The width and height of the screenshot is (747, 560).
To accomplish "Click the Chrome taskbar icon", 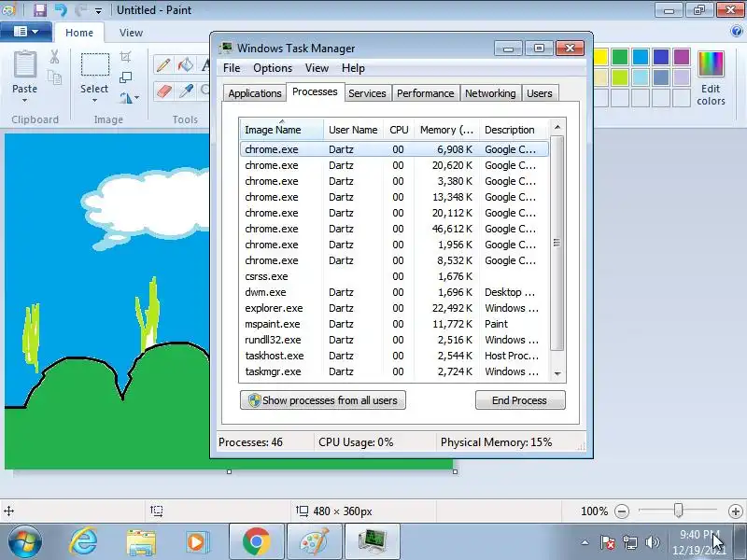I will [256, 542].
